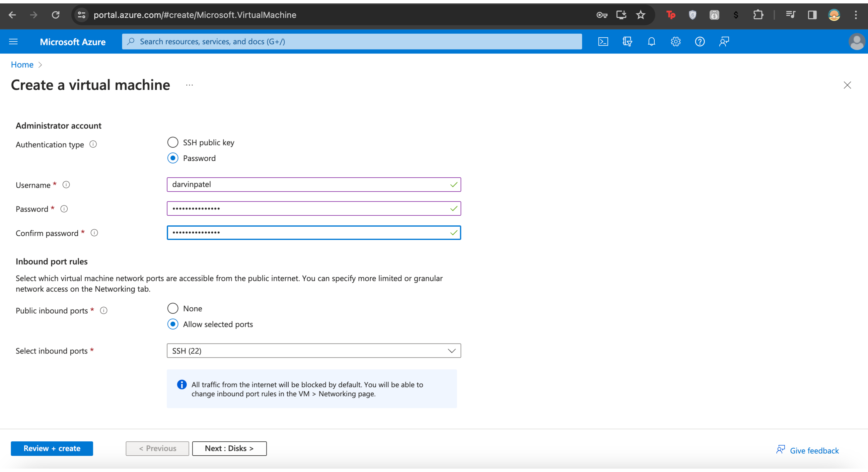The width and height of the screenshot is (868, 472).
Task: Open Azure Cloud Shell icon
Action: tap(603, 42)
